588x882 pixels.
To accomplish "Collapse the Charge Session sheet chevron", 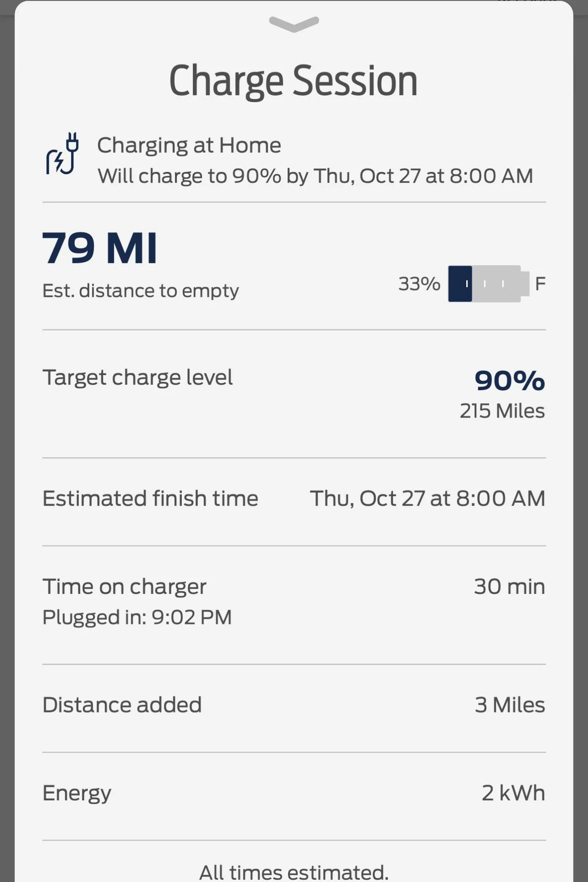I will (294, 24).
